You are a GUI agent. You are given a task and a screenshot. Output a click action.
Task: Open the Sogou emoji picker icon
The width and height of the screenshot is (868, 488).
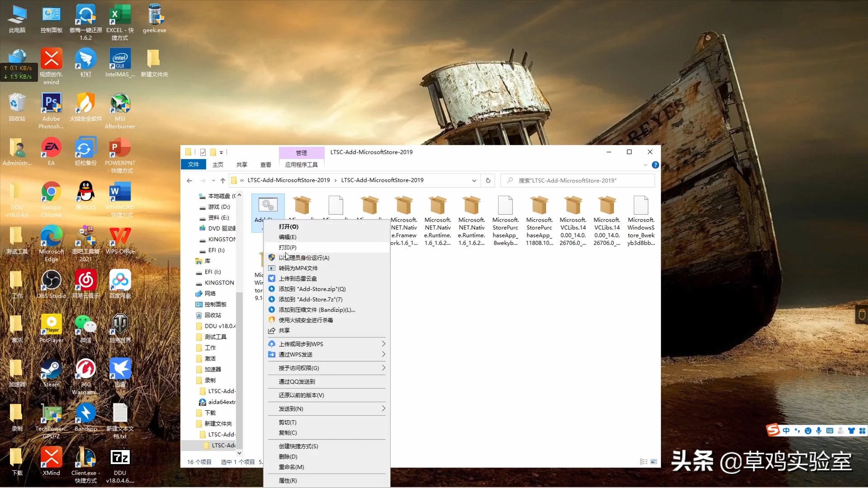tap(808, 431)
